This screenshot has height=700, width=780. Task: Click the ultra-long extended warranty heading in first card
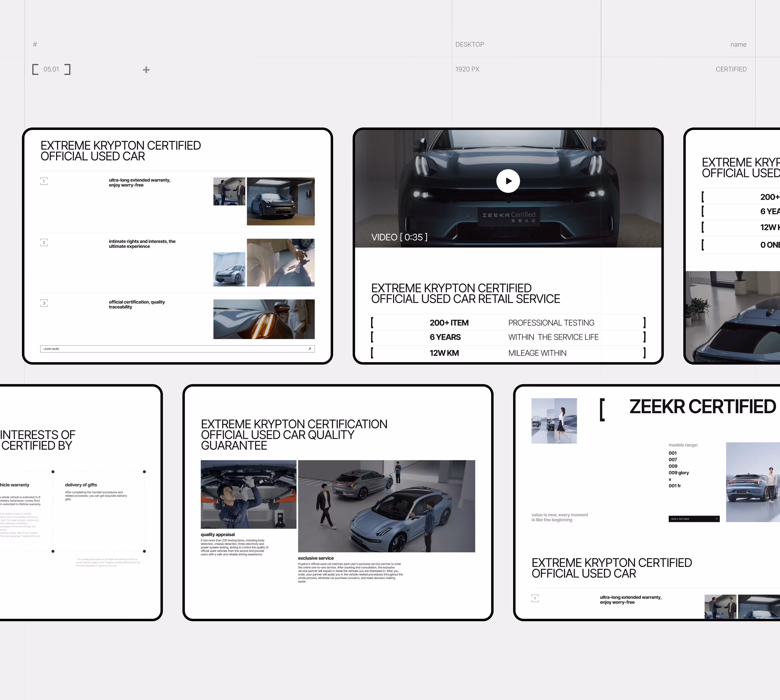(x=139, y=183)
